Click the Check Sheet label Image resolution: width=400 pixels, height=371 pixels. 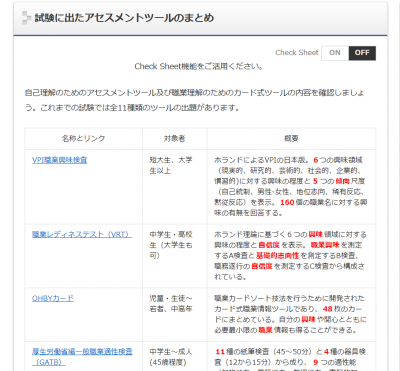tap(297, 53)
